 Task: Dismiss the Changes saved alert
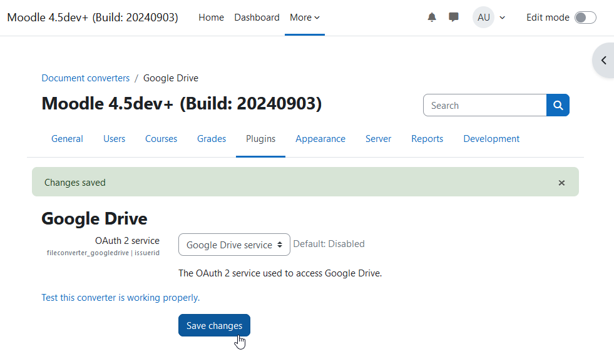click(x=561, y=183)
